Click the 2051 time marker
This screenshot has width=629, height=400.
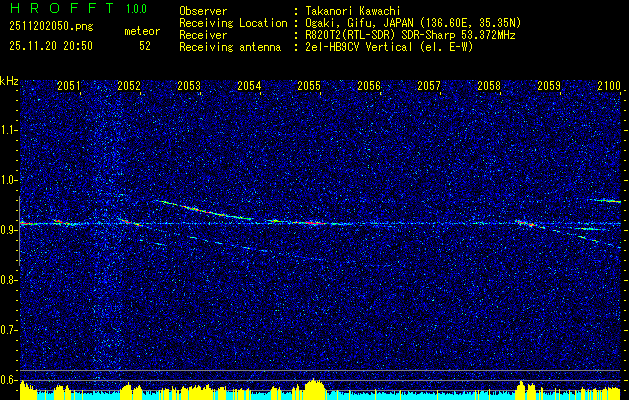tap(69, 85)
